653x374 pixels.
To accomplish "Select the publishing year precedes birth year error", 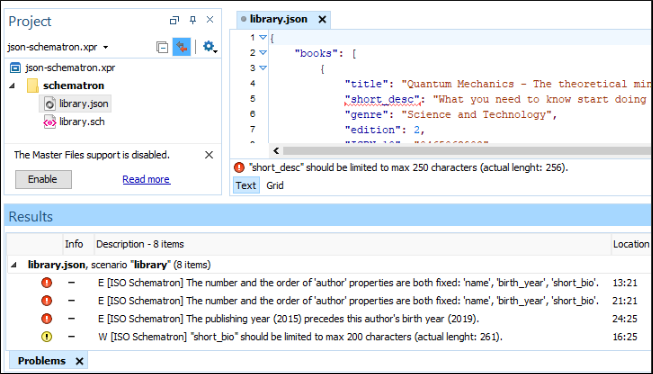I will click(288, 319).
